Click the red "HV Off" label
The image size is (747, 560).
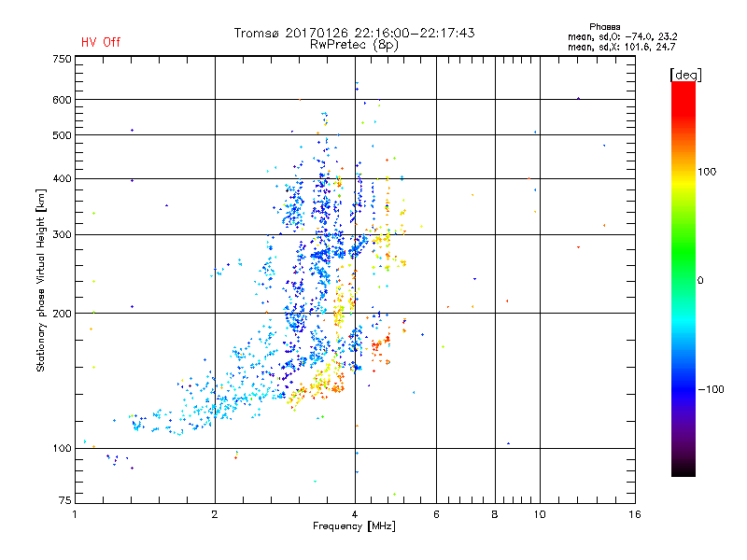coord(101,42)
